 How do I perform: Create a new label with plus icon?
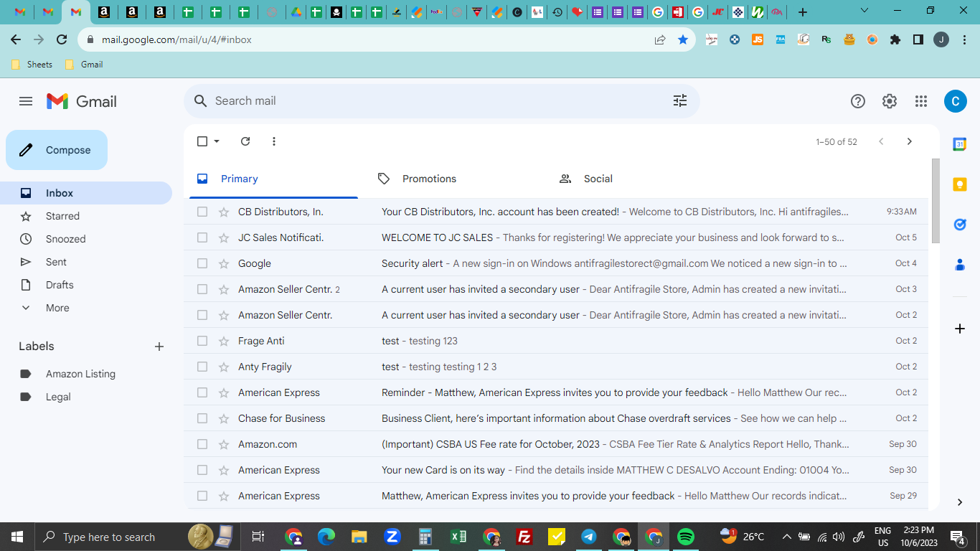pyautogui.click(x=159, y=347)
